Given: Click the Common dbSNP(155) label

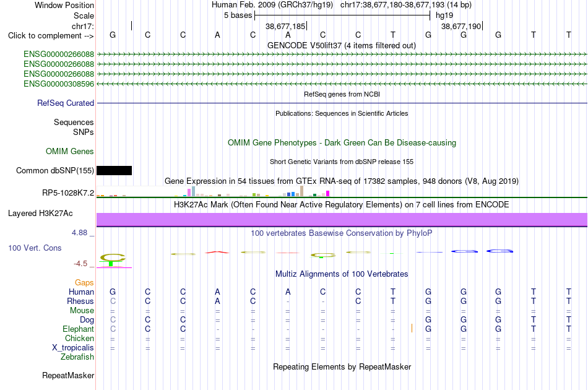Looking at the screenshot, I should [54, 171].
